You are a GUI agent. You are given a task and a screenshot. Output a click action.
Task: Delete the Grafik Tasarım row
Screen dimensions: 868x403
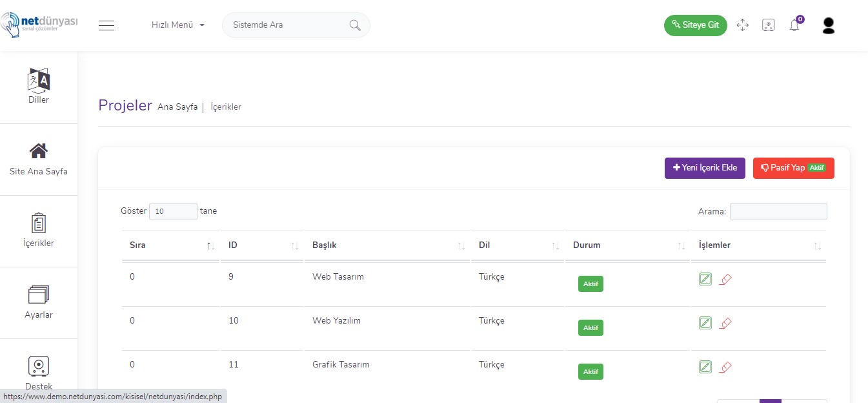point(725,367)
